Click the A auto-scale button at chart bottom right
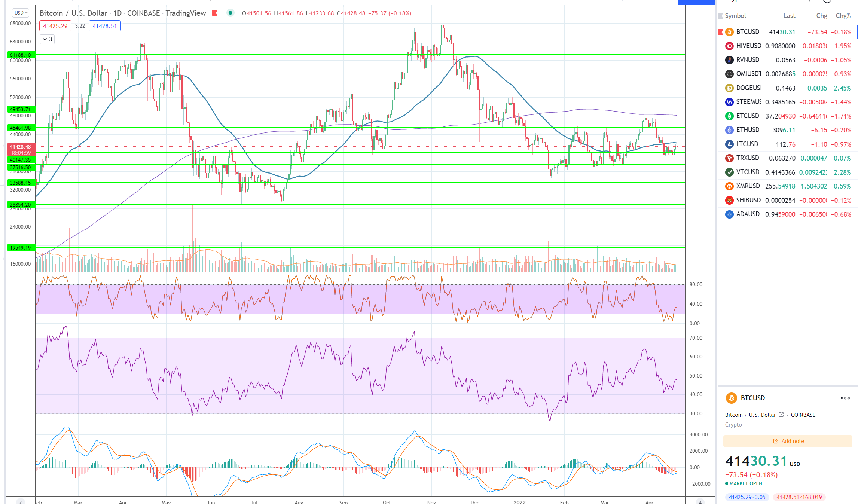This screenshot has width=858, height=504. pyautogui.click(x=700, y=501)
